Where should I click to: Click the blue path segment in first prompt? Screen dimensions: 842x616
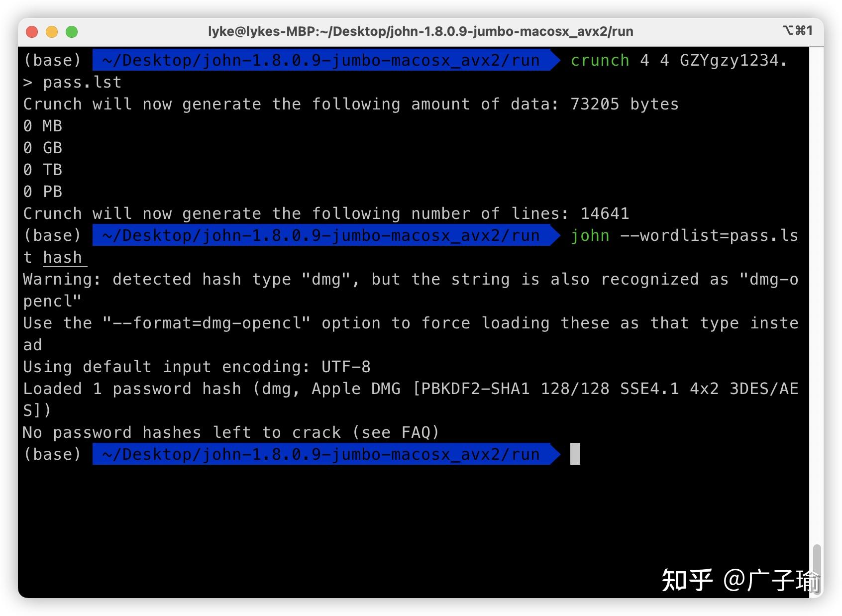(326, 60)
